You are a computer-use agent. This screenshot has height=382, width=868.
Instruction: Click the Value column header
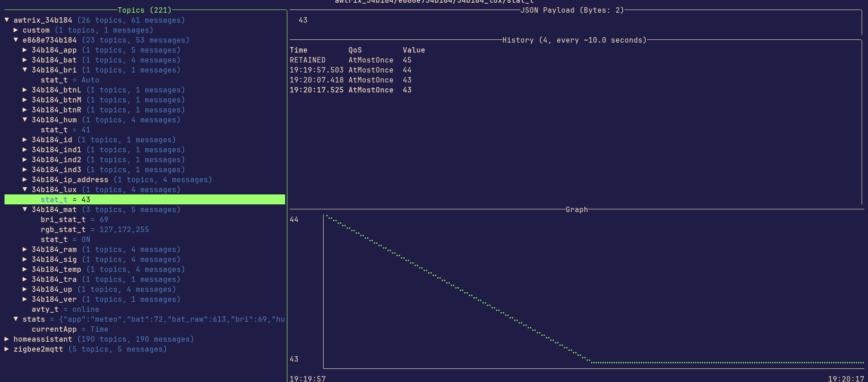[x=414, y=50]
